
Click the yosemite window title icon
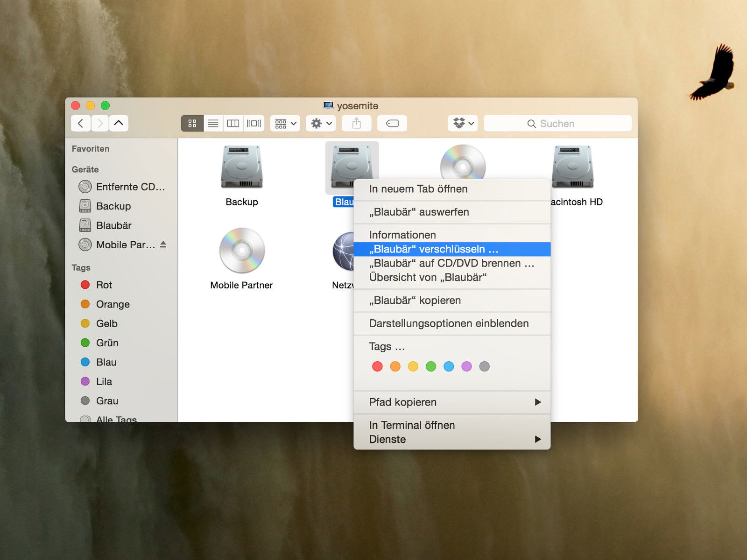(328, 105)
